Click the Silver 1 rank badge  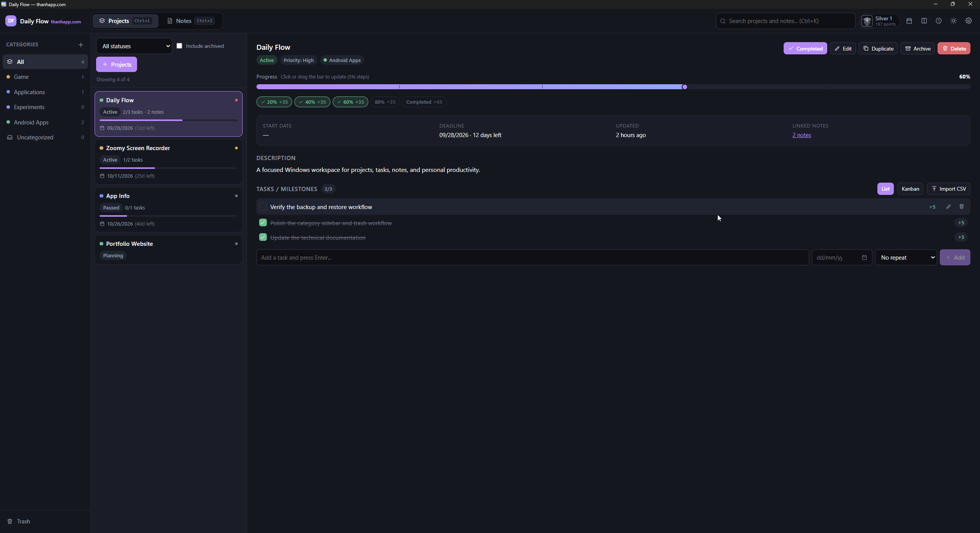(880, 21)
